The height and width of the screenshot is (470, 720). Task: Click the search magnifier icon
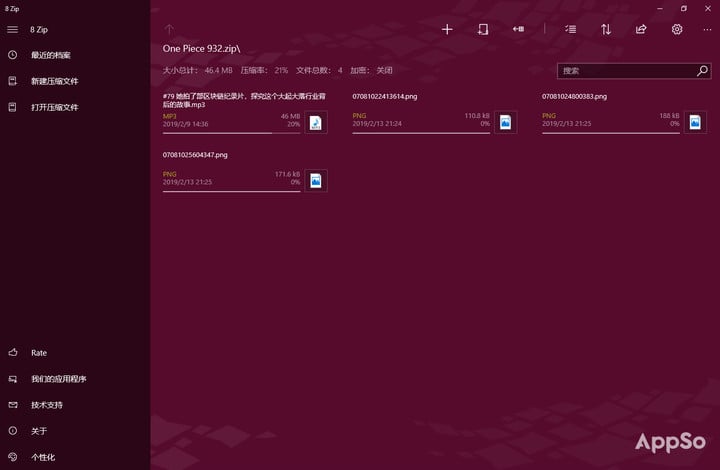pos(702,71)
